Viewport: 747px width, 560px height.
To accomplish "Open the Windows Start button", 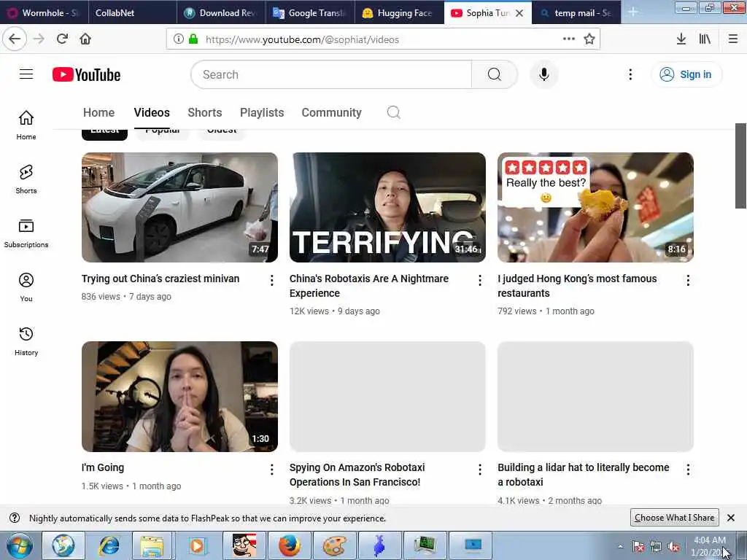I will pos(20,545).
